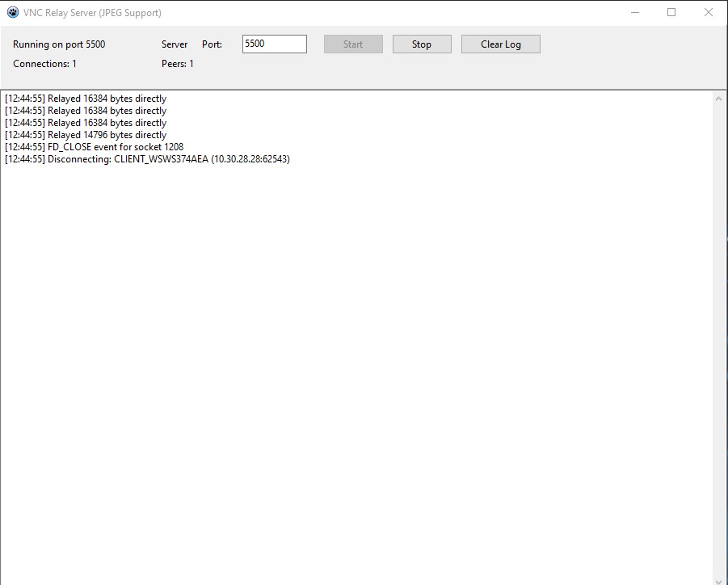Click the 'Running on port 5500' status
The image size is (728, 585).
[59, 44]
